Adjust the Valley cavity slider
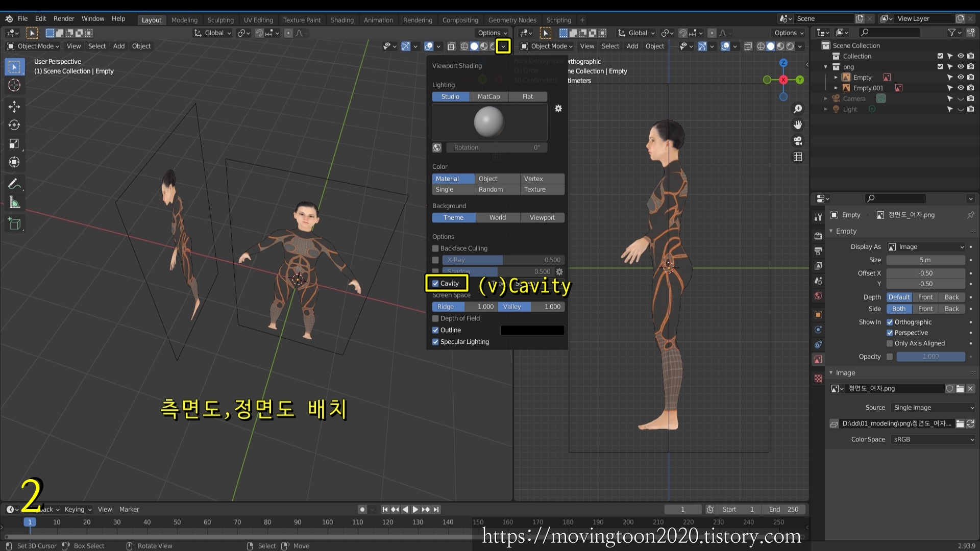This screenshot has width=980, height=551. (x=531, y=307)
